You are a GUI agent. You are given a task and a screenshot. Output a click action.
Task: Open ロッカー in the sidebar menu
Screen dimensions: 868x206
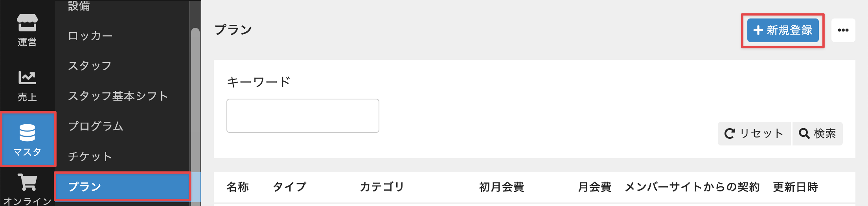coord(90,36)
